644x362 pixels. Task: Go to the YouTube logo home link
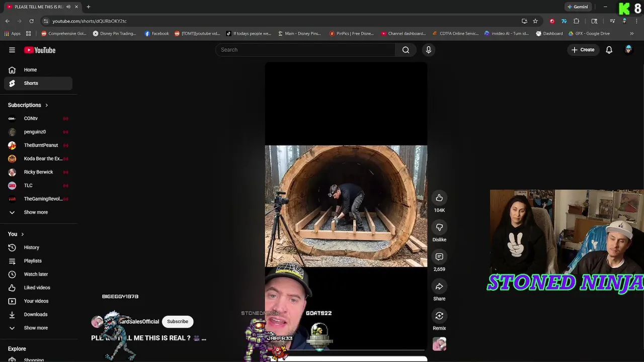(40, 50)
